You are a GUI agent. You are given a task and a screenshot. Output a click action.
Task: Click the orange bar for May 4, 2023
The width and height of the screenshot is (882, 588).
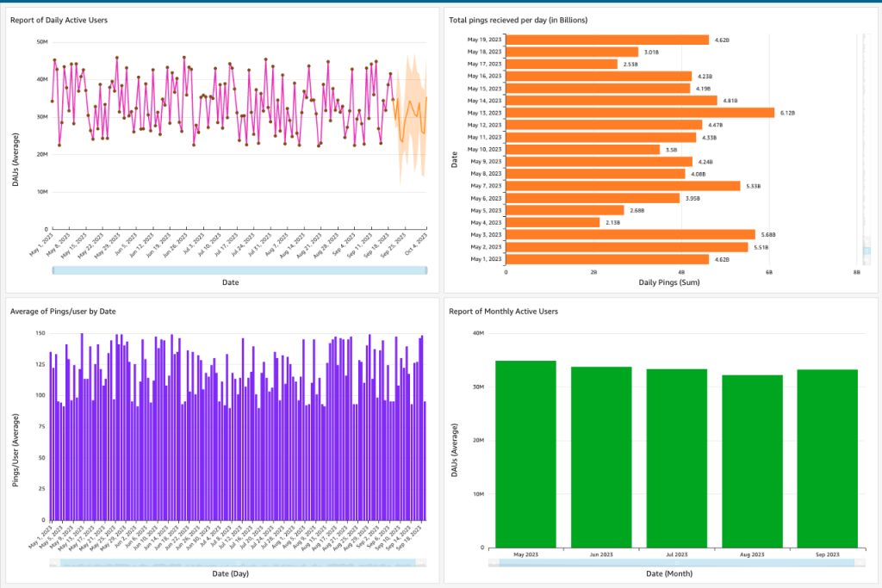pos(553,223)
